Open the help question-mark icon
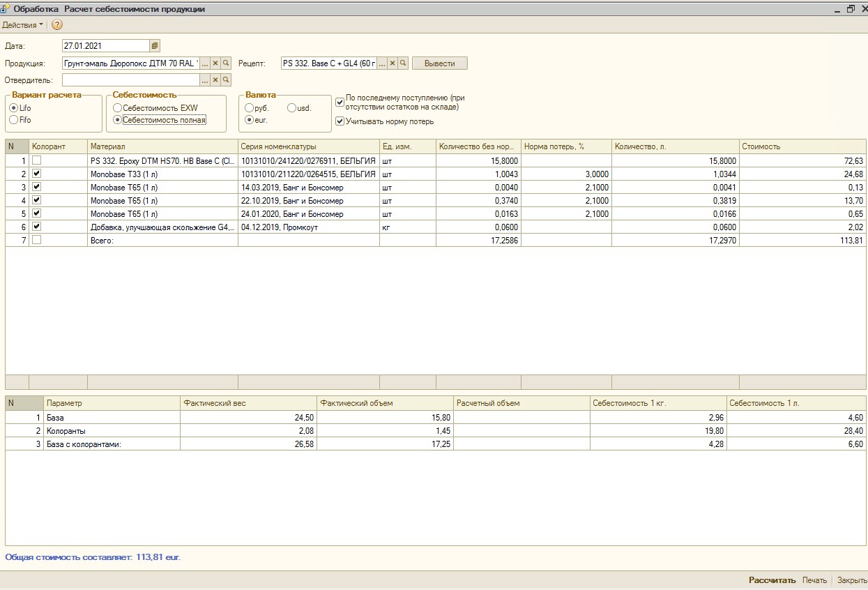 point(57,25)
